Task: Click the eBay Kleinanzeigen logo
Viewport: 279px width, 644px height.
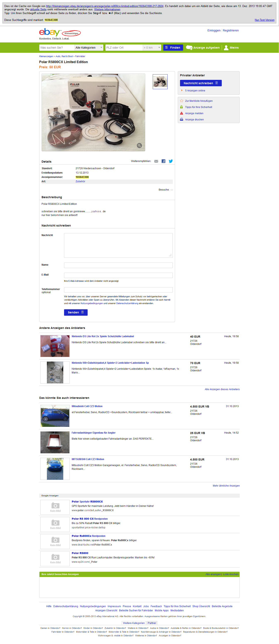Action: coord(60,32)
